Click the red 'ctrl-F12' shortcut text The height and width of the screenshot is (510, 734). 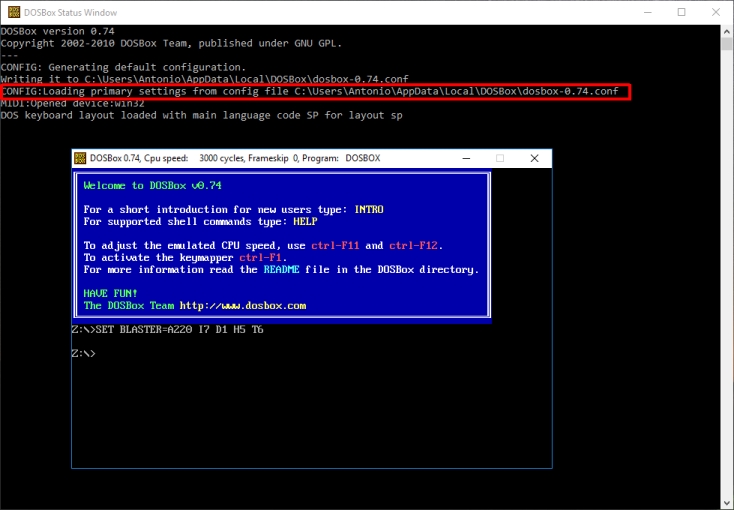point(413,245)
